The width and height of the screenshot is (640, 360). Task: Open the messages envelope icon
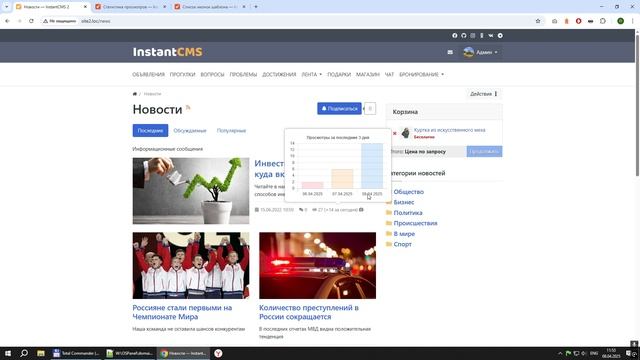pos(450,52)
